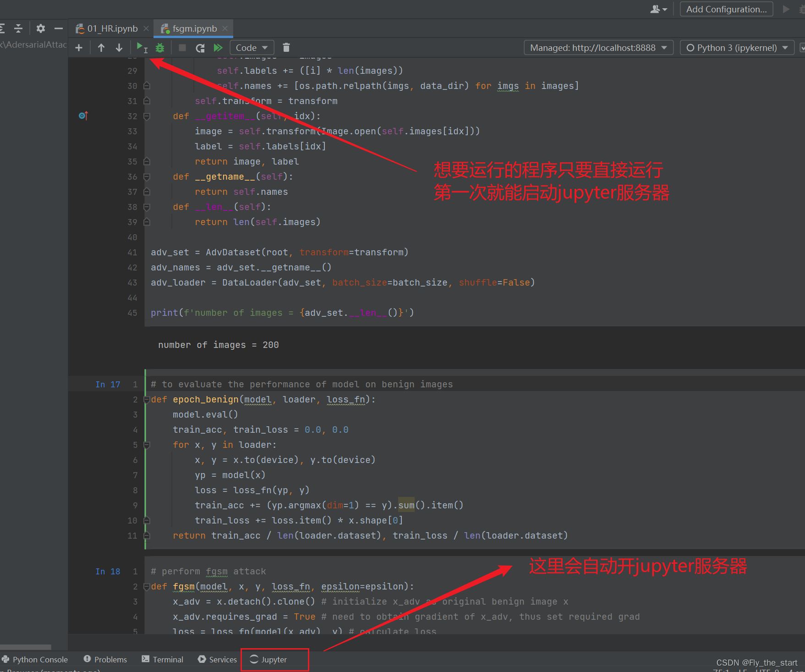This screenshot has width=805, height=672.
Task: Click horizontal scrollbar of project panel
Action: (x=26, y=647)
